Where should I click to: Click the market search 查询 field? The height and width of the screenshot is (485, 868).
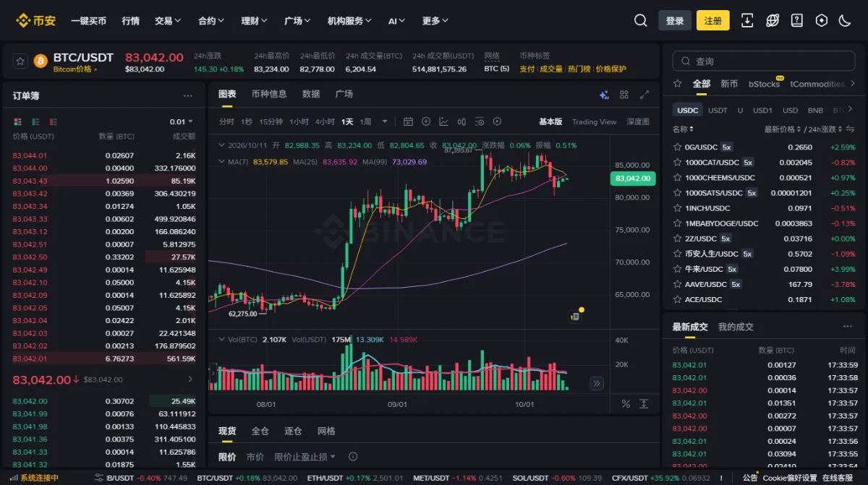tap(764, 61)
